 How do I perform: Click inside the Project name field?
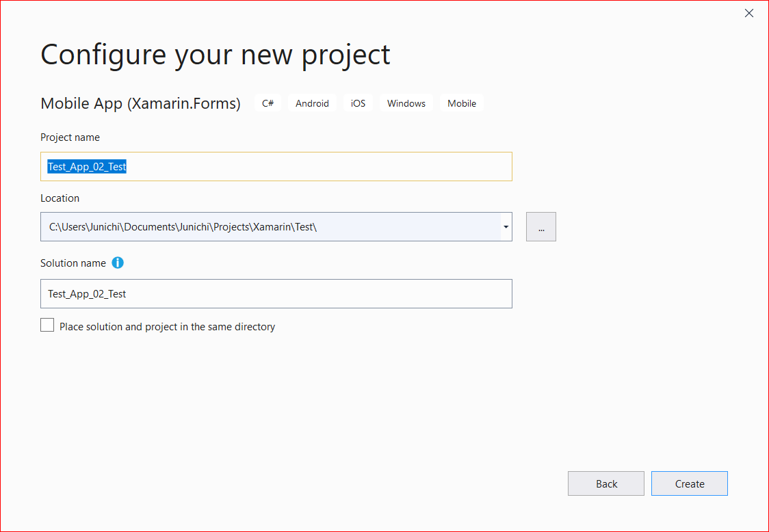pos(274,166)
